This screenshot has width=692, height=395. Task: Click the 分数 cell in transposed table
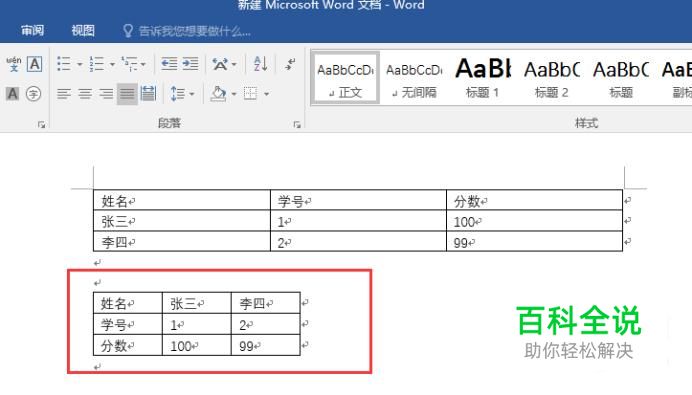(128, 345)
